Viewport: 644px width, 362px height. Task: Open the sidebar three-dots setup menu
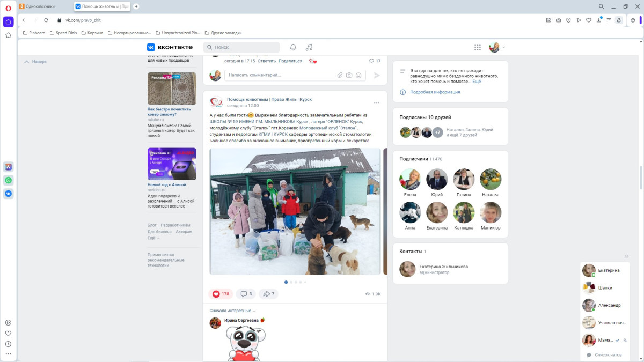8,354
